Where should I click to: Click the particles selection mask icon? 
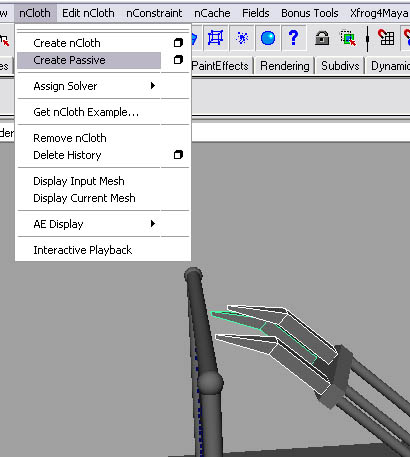coord(242,38)
